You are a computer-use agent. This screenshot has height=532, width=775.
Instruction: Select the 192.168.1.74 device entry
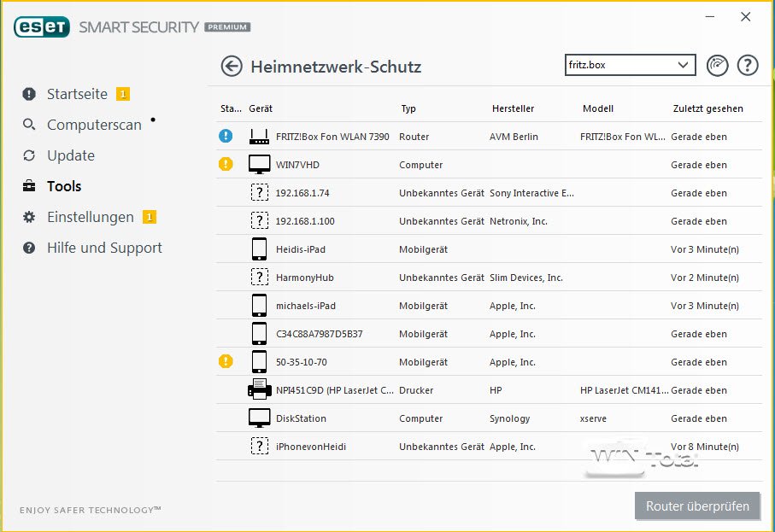pos(302,193)
